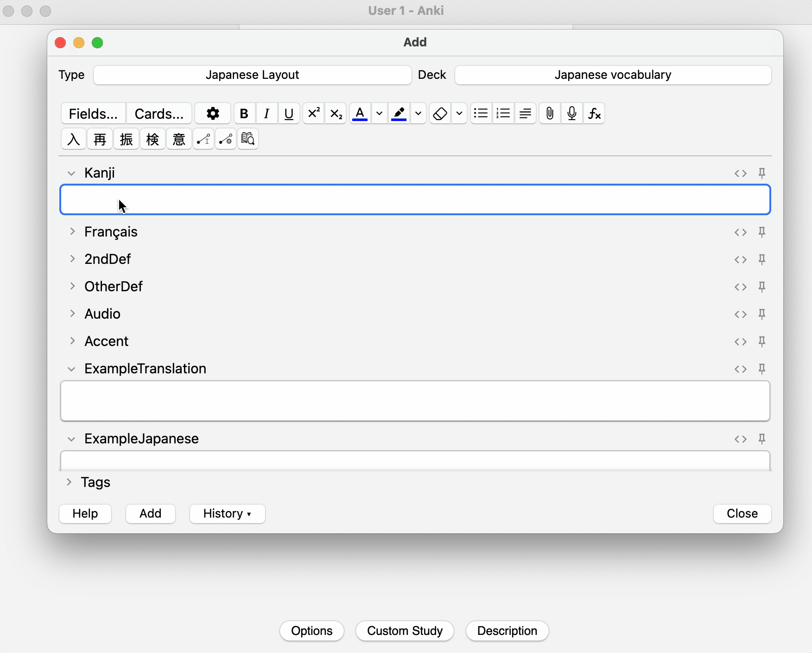Open the Cards... template editor

(159, 114)
